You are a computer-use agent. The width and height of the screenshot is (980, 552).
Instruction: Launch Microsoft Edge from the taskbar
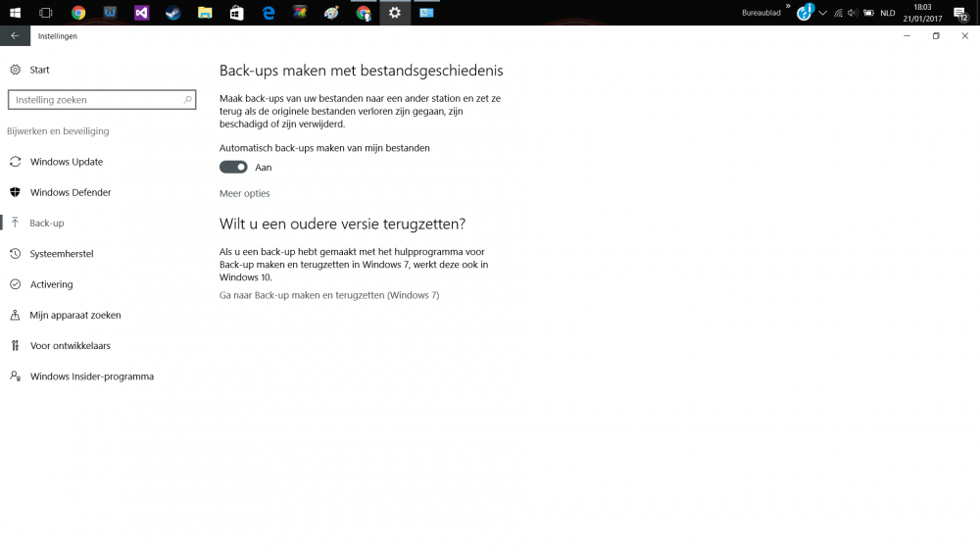(x=269, y=13)
